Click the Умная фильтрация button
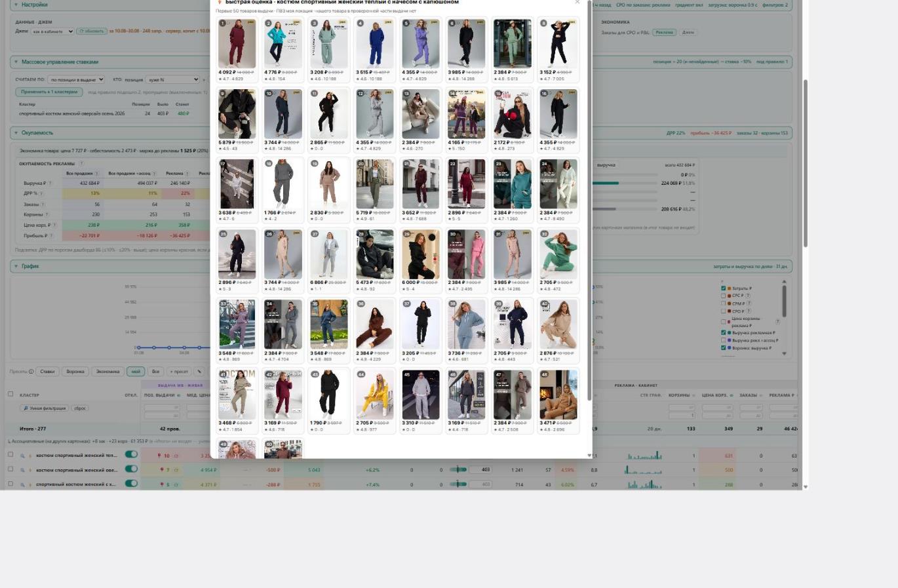 (x=45, y=408)
